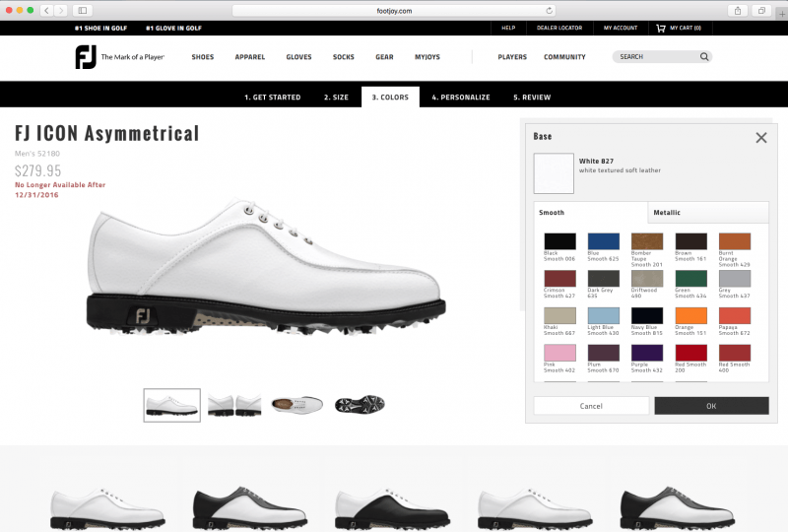Go to step 2. Size
788x532 pixels.
point(336,98)
